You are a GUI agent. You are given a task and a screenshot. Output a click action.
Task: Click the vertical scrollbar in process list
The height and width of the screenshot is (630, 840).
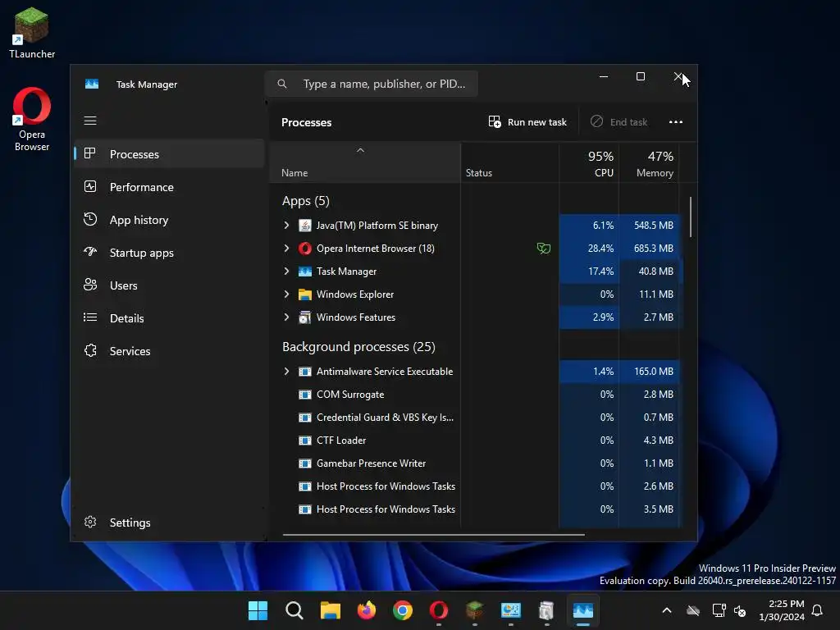click(691, 217)
